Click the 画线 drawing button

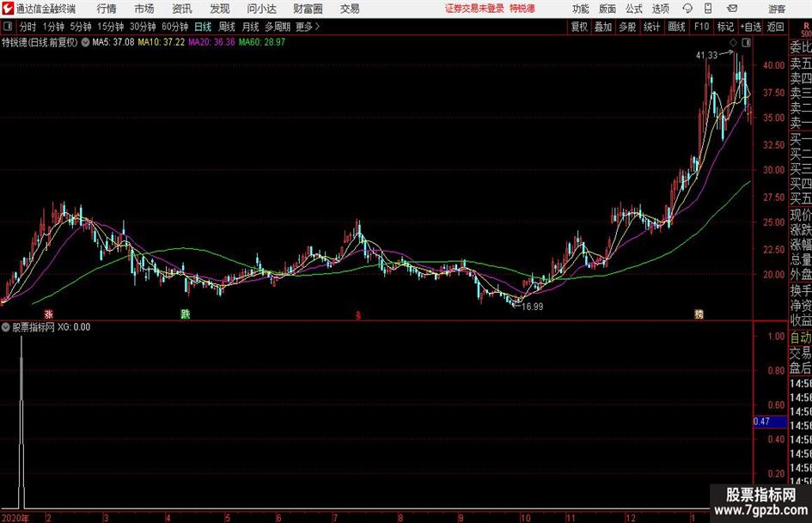[676, 27]
